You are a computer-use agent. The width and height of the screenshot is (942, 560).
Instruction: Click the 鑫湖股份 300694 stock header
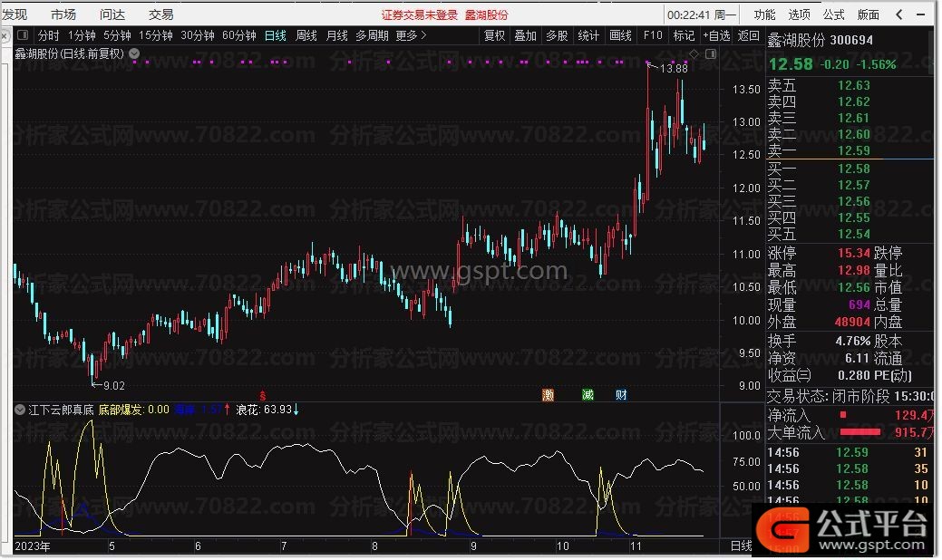[821, 40]
